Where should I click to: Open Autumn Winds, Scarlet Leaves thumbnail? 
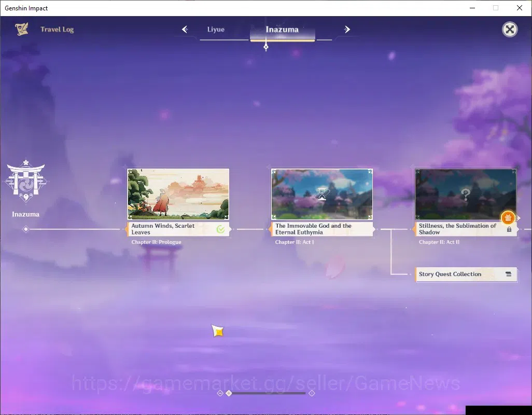(x=178, y=194)
